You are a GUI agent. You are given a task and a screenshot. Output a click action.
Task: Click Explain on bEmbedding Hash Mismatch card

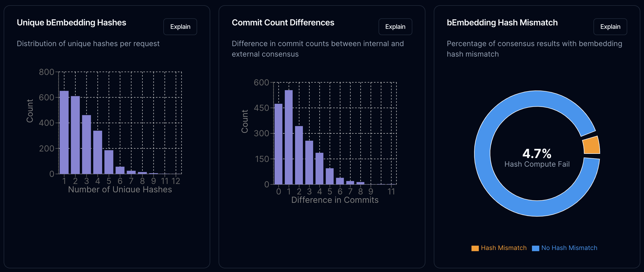coord(610,27)
